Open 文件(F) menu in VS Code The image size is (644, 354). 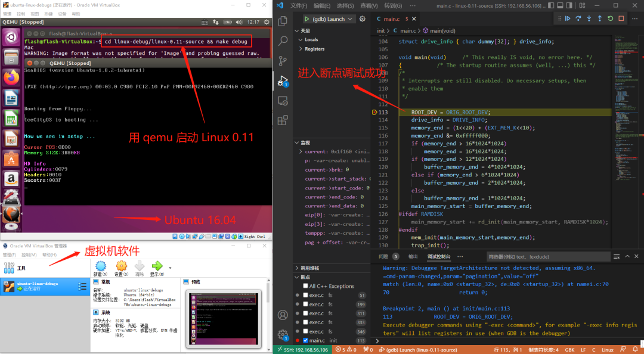(299, 6)
